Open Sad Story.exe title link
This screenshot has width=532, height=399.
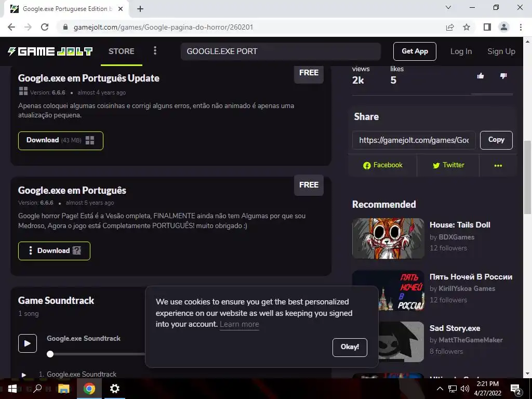(455, 328)
